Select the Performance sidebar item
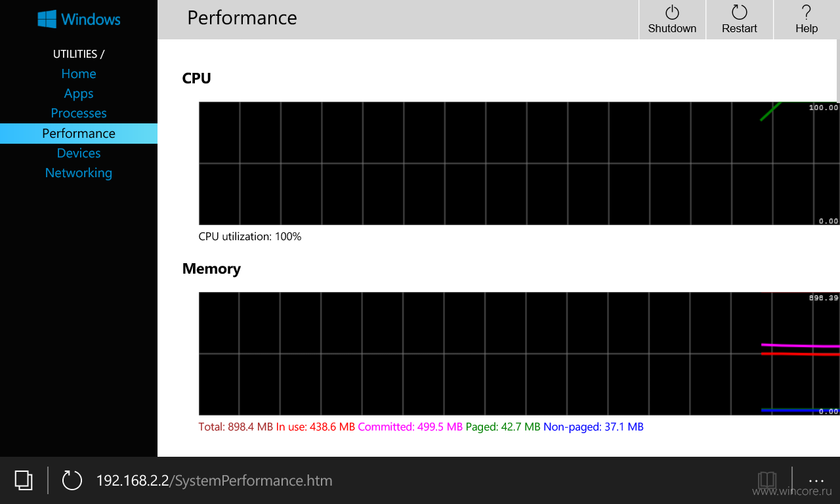 pyautogui.click(x=79, y=133)
